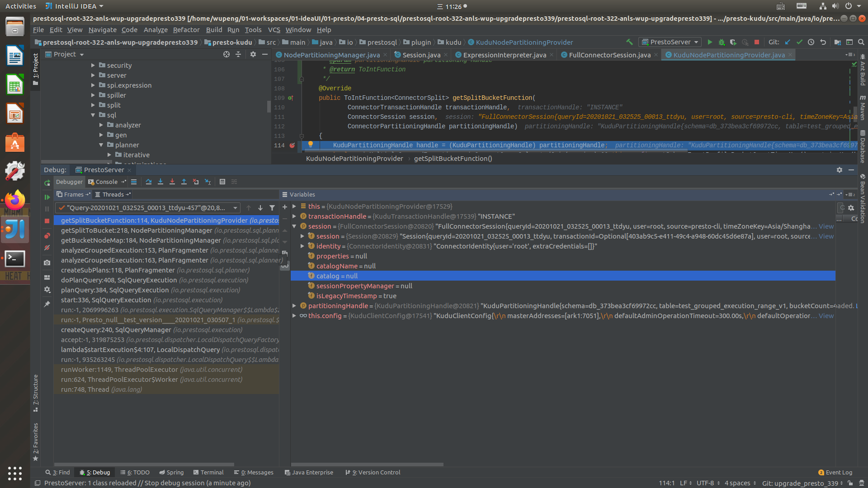Stop the PrestoServer with red square icon
This screenshot has width=868, height=488.
point(756,42)
